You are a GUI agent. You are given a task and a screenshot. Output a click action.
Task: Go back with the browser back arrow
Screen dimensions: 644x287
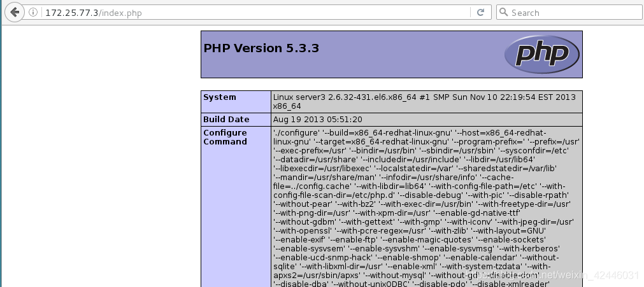15,12
